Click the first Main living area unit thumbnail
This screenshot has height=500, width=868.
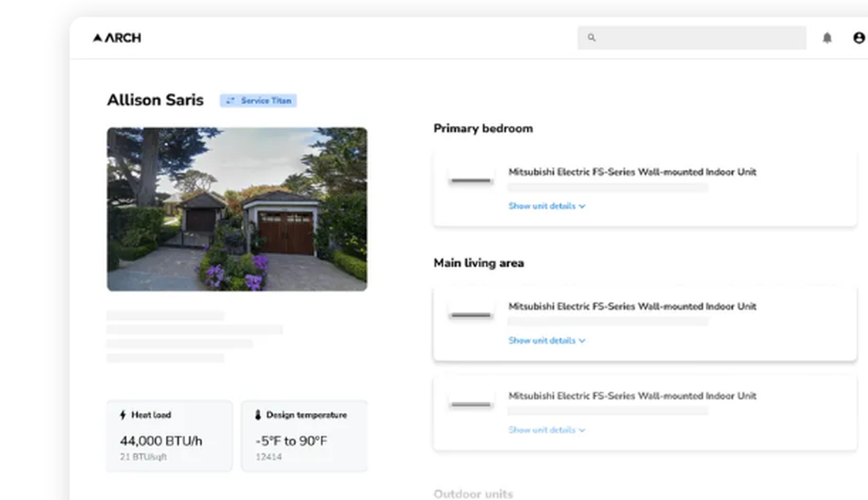point(470,316)
